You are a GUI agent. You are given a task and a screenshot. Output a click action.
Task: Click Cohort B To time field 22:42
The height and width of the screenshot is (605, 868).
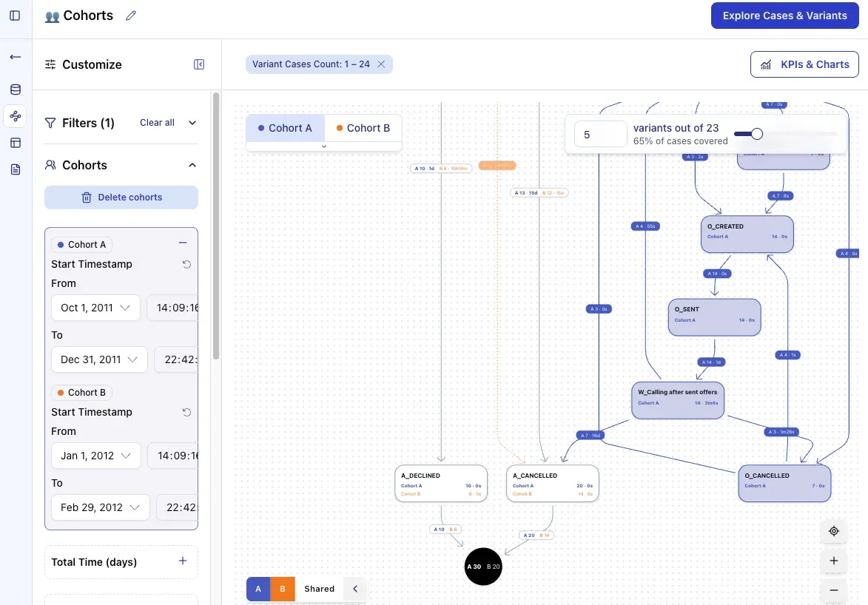[x=178, y=507]
